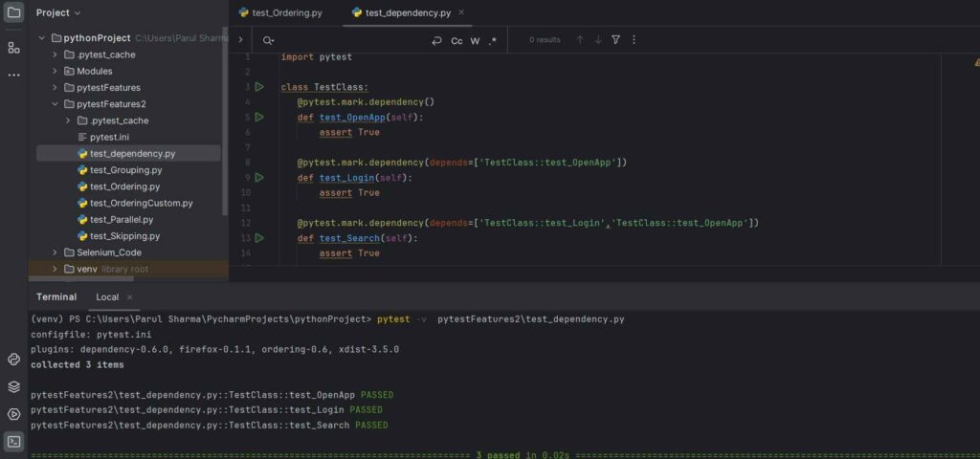Expand the Modules folder
Viewport: 980px width, 459px height.
click(55, 71)
